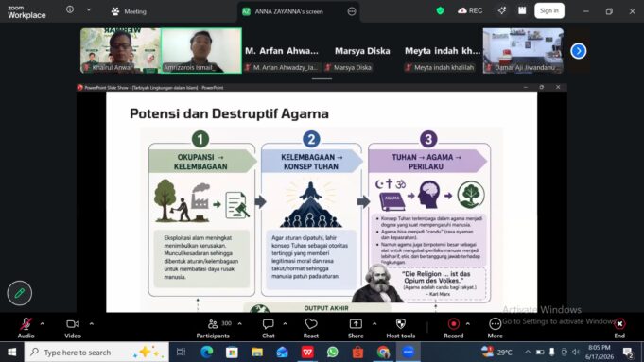Open audio options arrow next to Audio
Image resolution: width=644 pixels, height=362 pixels.
tap(43, 324)
